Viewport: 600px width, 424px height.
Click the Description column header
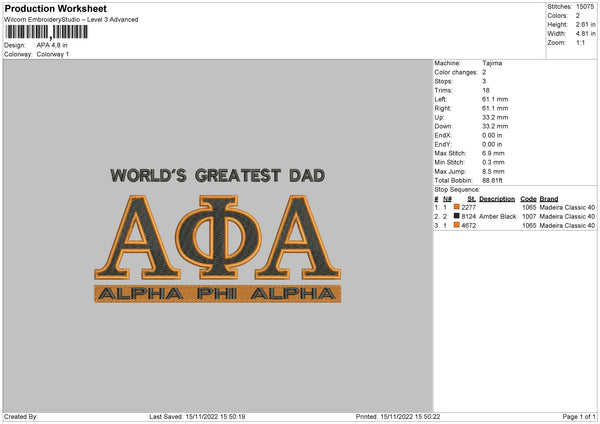pos(496,198)
